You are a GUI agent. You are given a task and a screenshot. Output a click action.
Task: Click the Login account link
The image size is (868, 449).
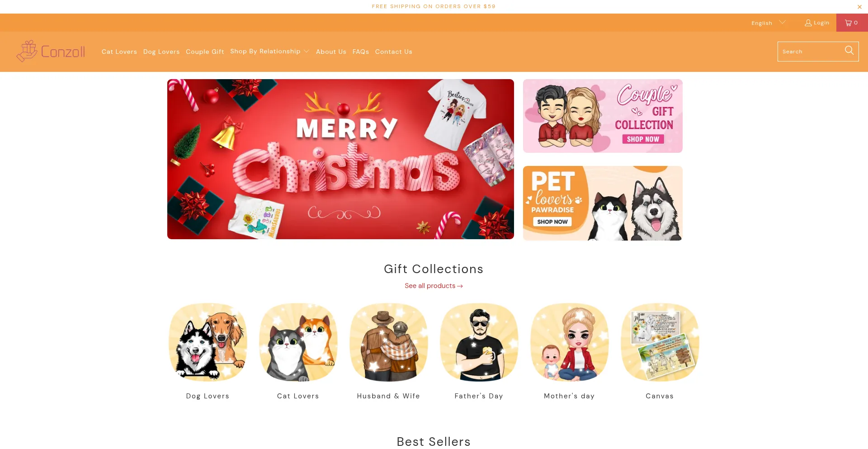click(x=817, y=23)
